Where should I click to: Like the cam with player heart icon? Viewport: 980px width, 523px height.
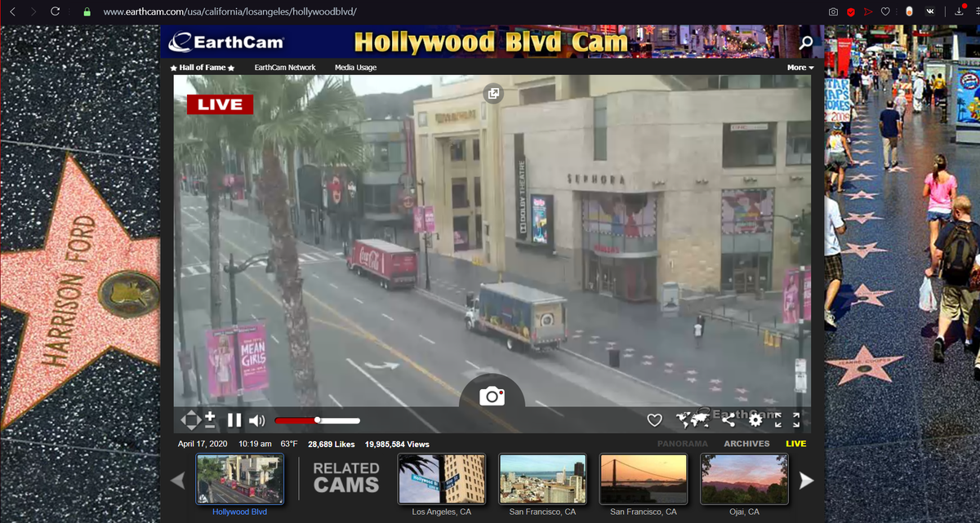[x=654, y=420]
